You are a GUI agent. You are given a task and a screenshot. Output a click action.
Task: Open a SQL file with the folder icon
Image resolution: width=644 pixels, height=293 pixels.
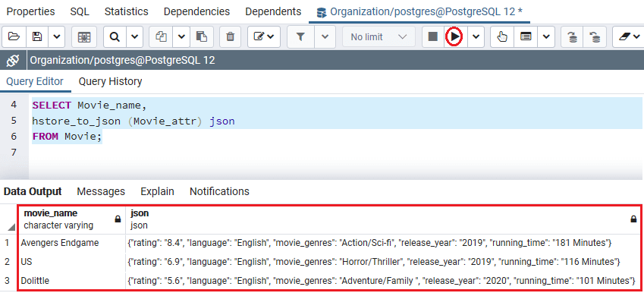pos(14,36)
